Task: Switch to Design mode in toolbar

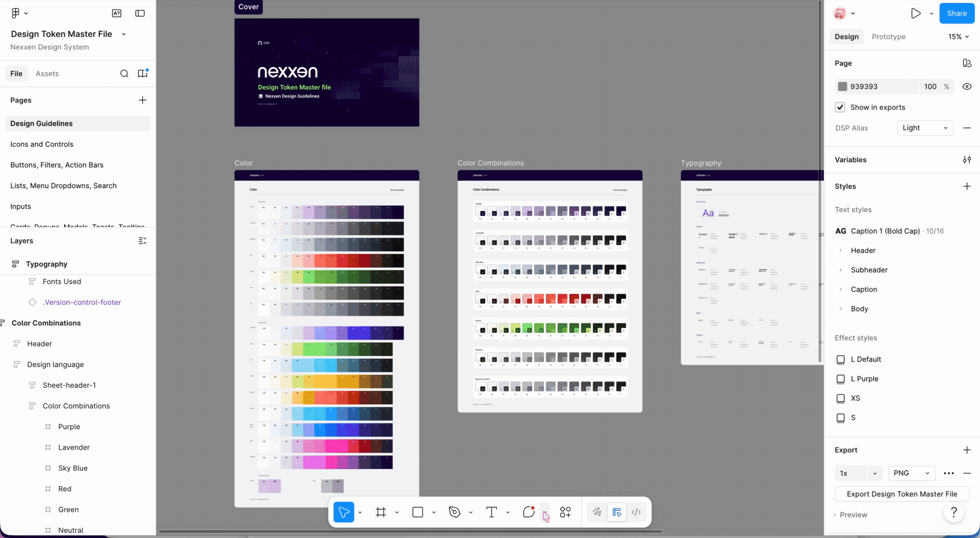Action: [617, 512]
